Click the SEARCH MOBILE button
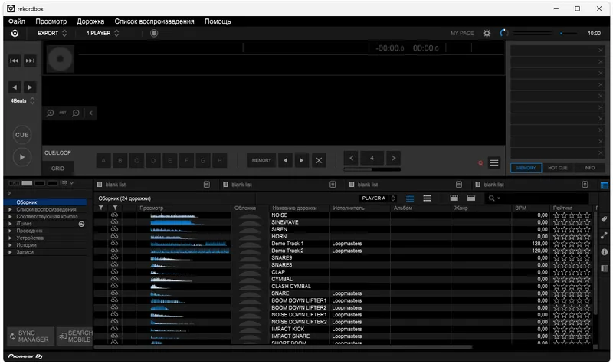The width and height of the screenshot is (613, 364). (75, 336)
